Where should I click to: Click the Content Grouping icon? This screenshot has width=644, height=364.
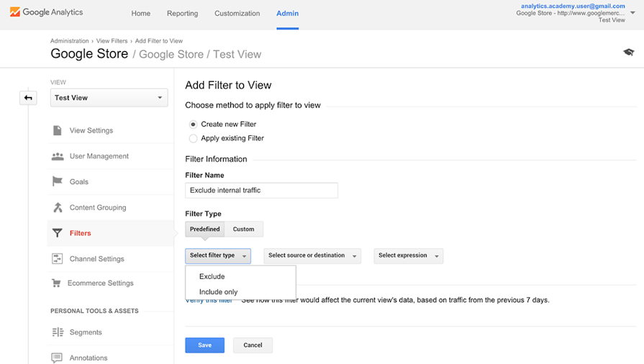coord(58,208)
